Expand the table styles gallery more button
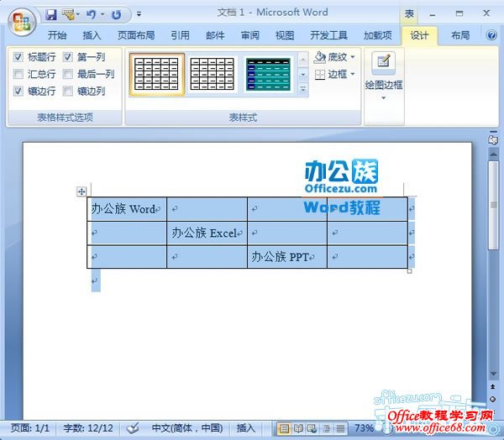The width and height of the screenshot is (504, 440). point(302,89)
